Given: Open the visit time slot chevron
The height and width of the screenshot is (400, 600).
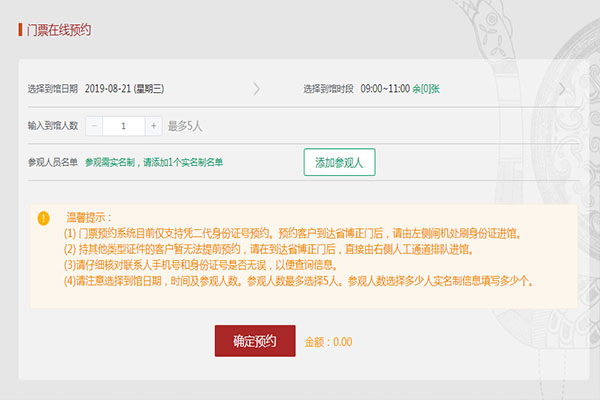Looking at the screenshot, I should tap(562, 89).
